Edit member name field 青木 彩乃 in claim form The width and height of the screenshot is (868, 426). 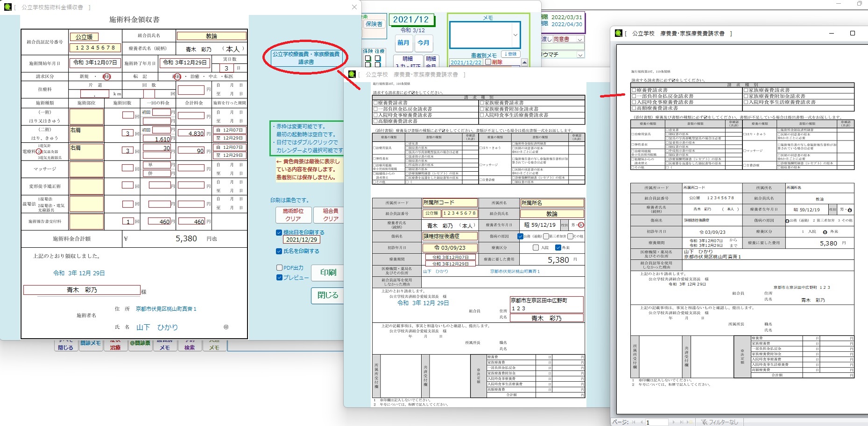[x=547, y=318]
